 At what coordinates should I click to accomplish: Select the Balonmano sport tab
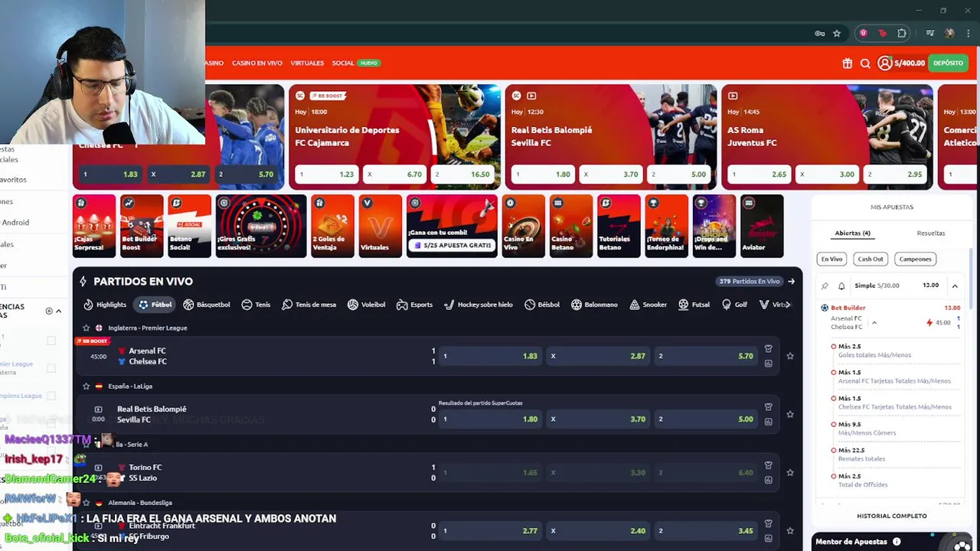(594, 305)
